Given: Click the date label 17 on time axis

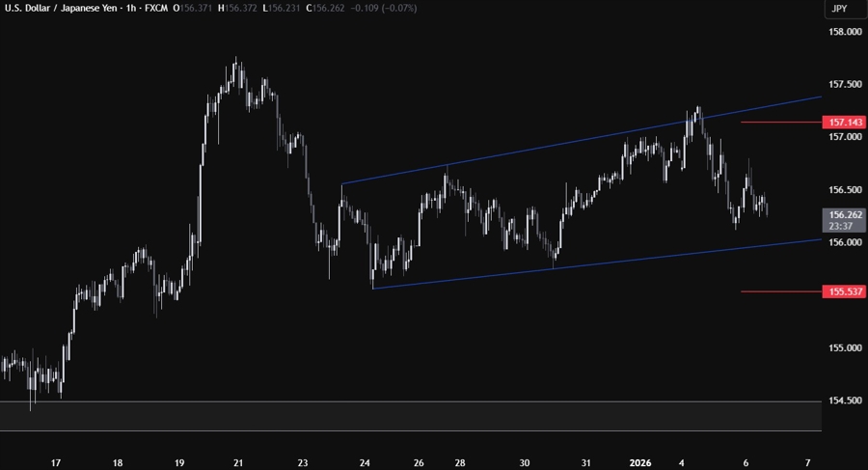Looking at the screenshot, I should [x=55, y=463].
